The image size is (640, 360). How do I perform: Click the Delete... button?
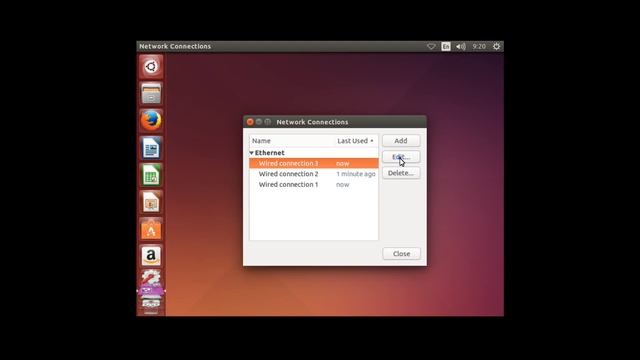[x=401, y=173]
